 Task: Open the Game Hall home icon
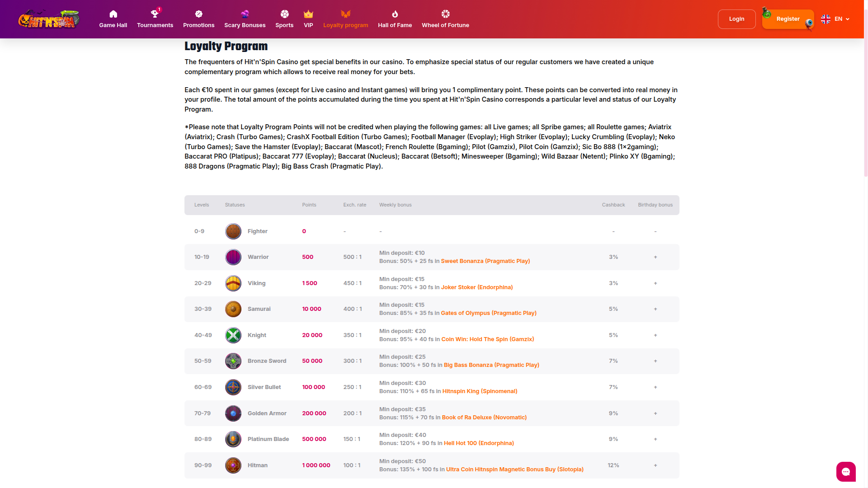(113, 14)
